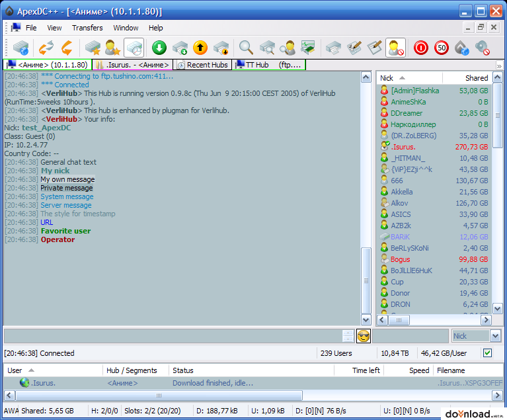The image size is (507, 420).
Task: Click the Hub / Segments column header
Action: (x=136, y=370)
